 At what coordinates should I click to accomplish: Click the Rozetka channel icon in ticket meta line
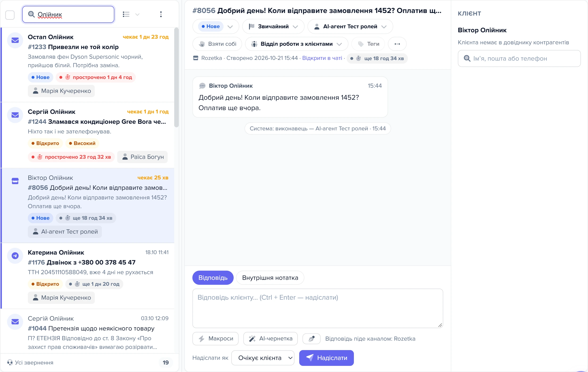pos(196,58)
